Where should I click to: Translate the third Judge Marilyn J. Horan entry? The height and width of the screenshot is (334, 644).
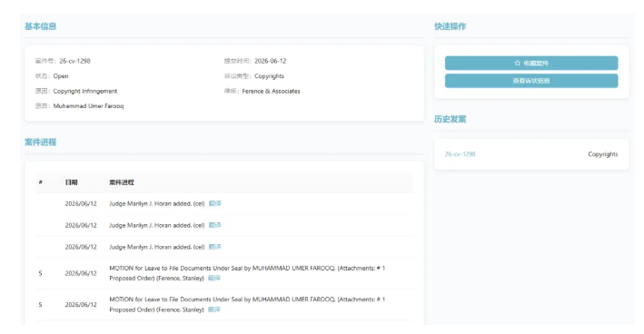tap(214, 247)
